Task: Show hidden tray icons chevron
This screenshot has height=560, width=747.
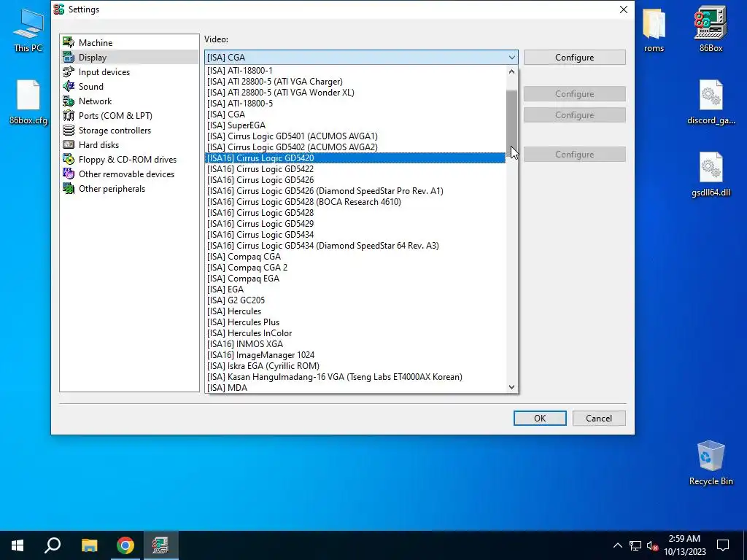Action: pyautogui.click(x=617, y=545)
